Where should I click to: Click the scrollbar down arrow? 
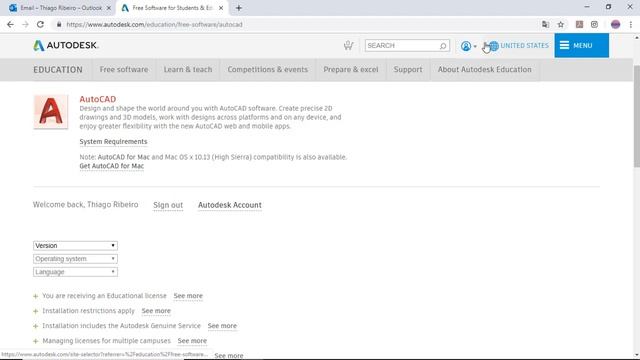pyautogui.click(x=636, y=356)
